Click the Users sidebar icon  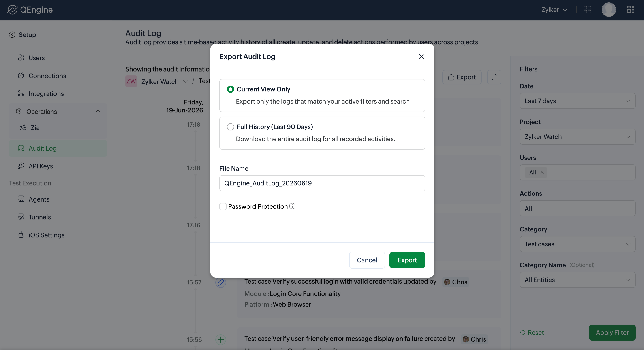click(21, 58)
